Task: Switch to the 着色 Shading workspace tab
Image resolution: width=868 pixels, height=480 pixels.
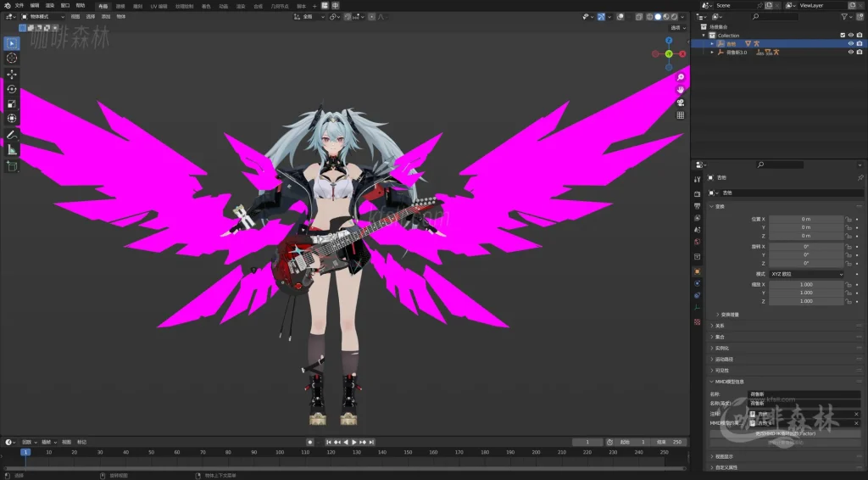Action: [206, 6]
